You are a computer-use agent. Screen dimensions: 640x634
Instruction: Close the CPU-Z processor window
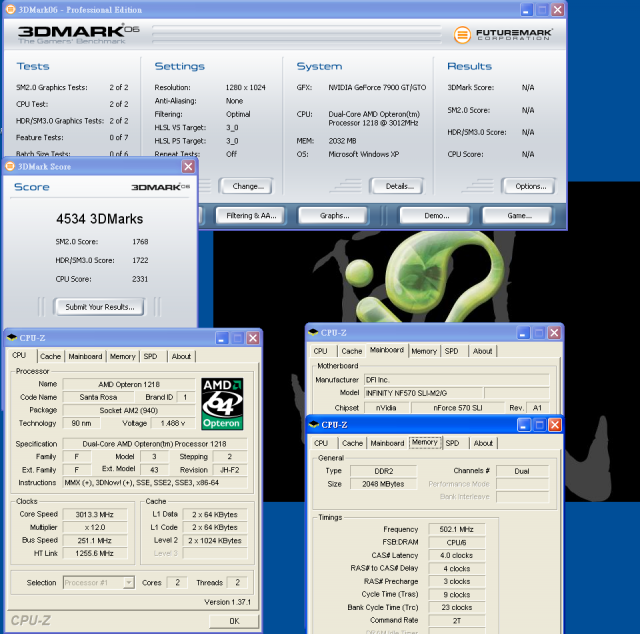pos(253,338)
